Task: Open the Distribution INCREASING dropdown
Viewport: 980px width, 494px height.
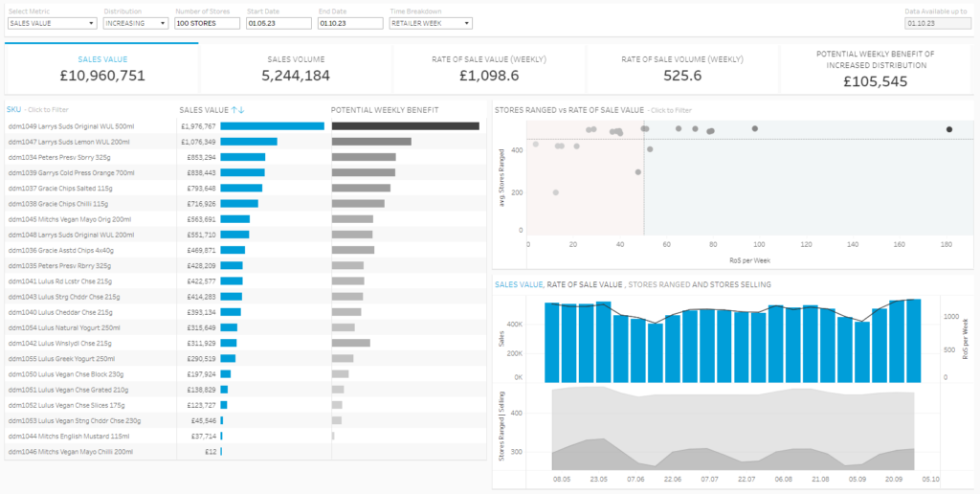Action: (x=136, y=23)
